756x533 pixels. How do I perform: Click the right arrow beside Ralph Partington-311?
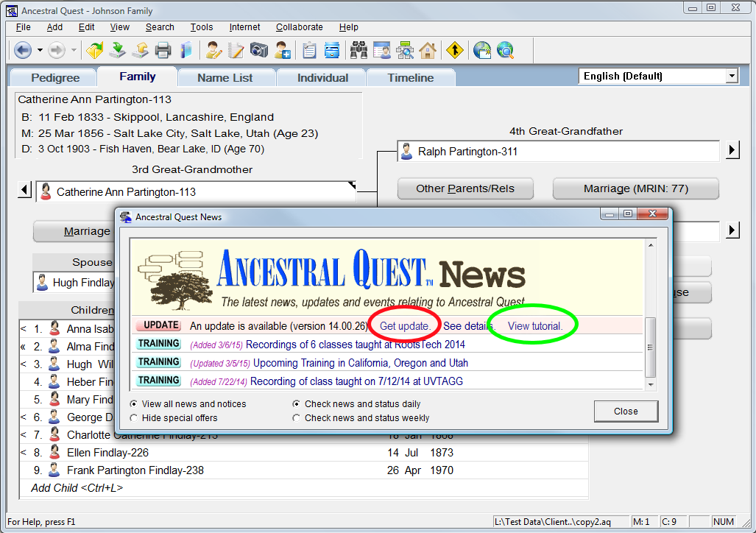pos(732,151)
